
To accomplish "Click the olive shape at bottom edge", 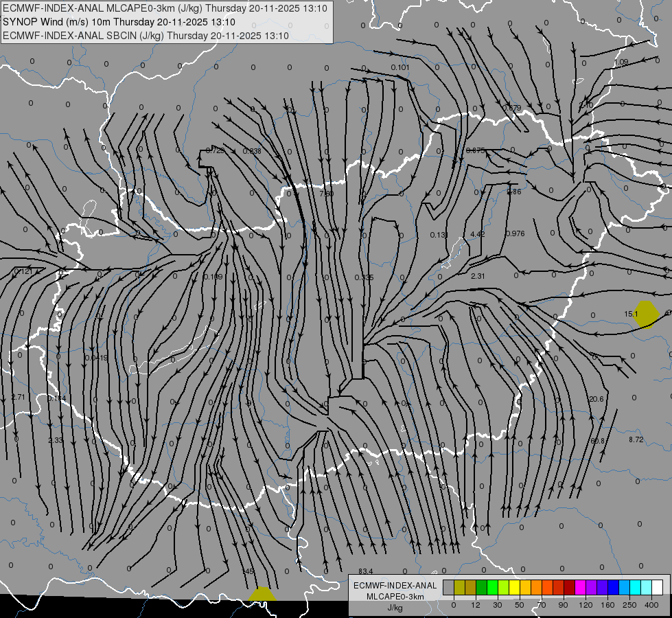I will 262,594.
